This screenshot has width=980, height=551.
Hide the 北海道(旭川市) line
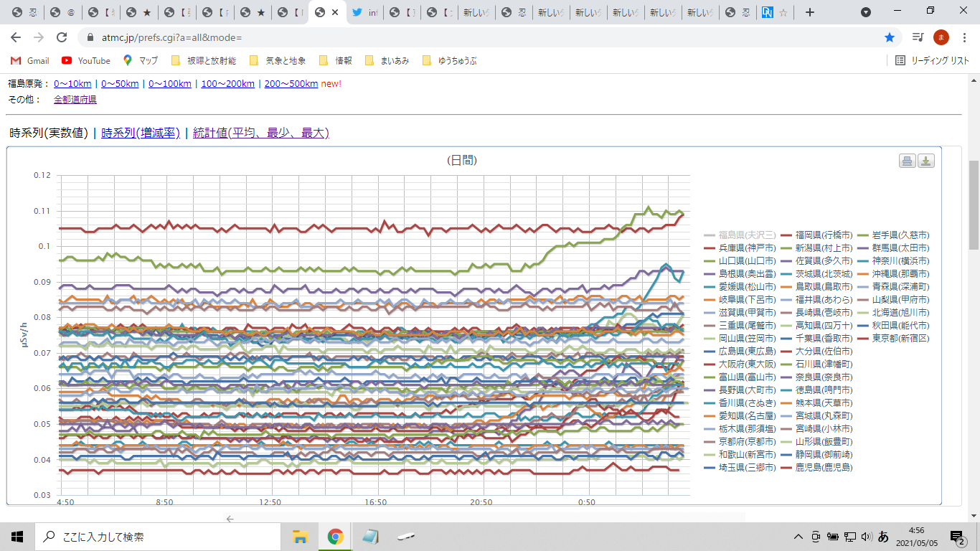[893, 313]
